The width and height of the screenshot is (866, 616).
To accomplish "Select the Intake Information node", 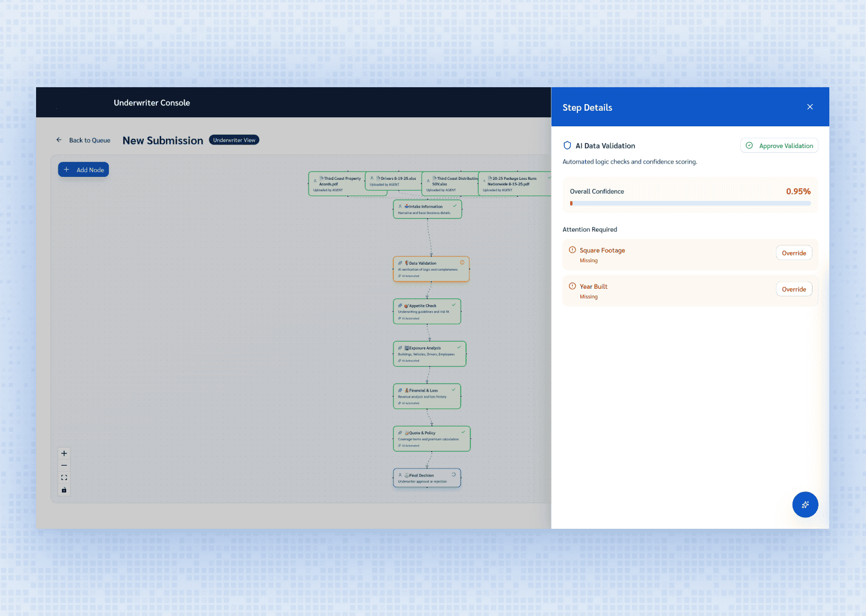I will tap(427, 209).
